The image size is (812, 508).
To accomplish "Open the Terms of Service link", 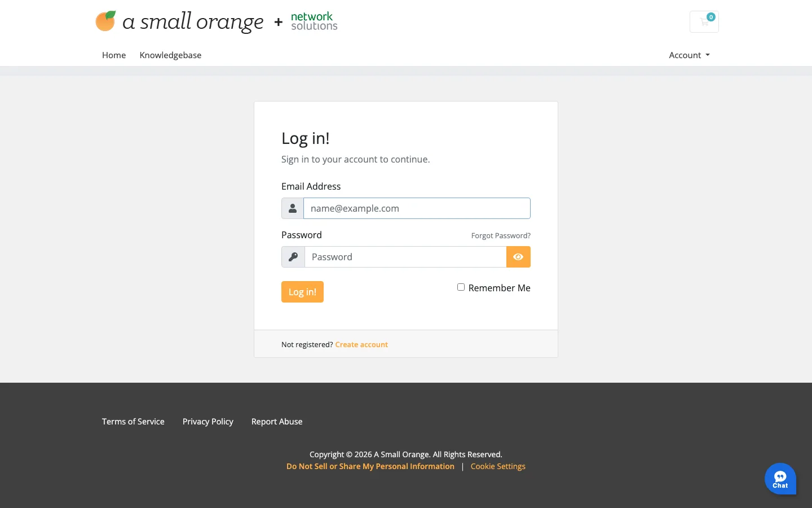I will 133,422.
